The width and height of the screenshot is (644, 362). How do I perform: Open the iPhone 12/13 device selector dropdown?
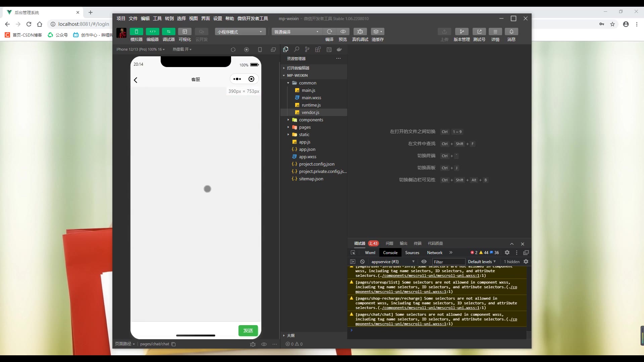(x=141, y=49)
